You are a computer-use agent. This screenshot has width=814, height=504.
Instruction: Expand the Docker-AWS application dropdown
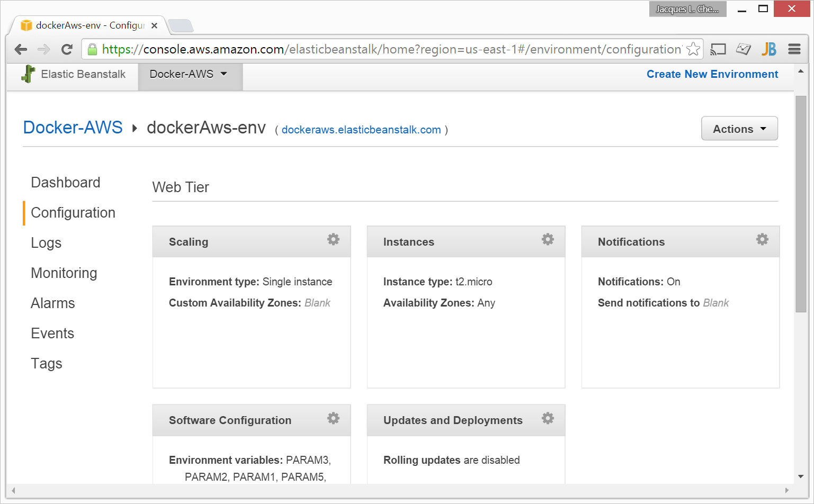(189, 74)
